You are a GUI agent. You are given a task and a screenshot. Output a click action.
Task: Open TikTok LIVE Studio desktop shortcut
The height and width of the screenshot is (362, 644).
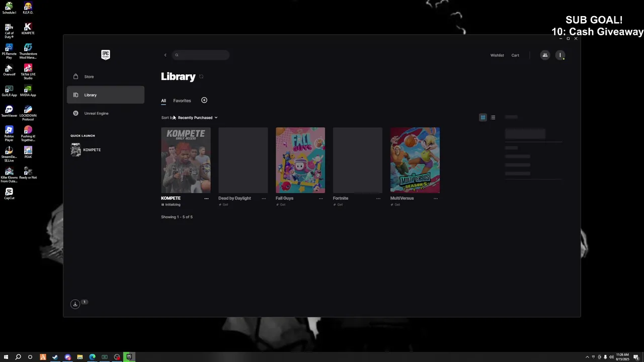(x=28, y=72)
